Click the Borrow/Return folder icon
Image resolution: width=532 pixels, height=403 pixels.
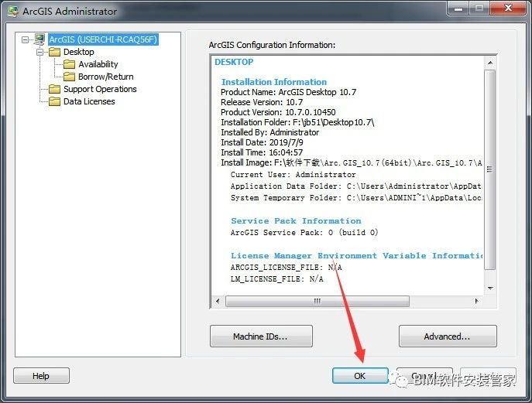pyautogui.click(x=69, y=77)
